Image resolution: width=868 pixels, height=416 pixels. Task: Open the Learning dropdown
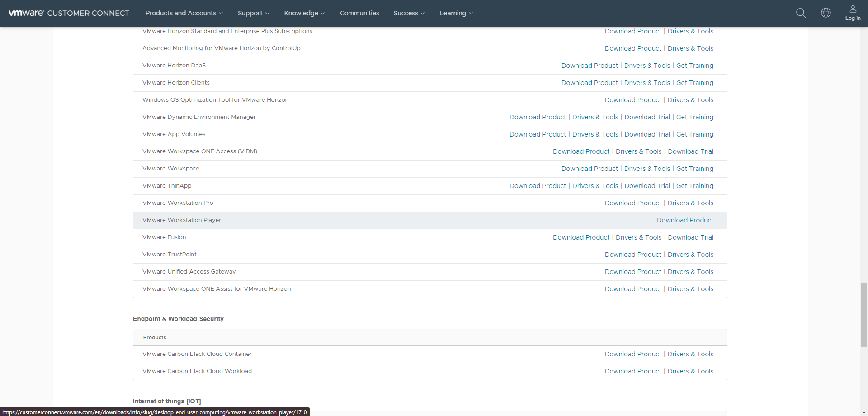pyautogui.click(x=456, y=13)
